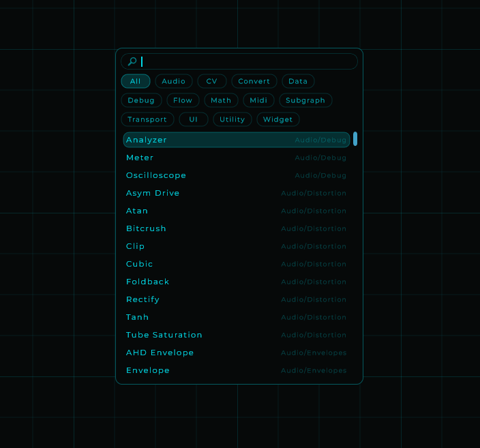Image resolution: width=480 pixels, height=448 pixels.
Task: Add the Foldback node
Action: (x=237, y=282)
